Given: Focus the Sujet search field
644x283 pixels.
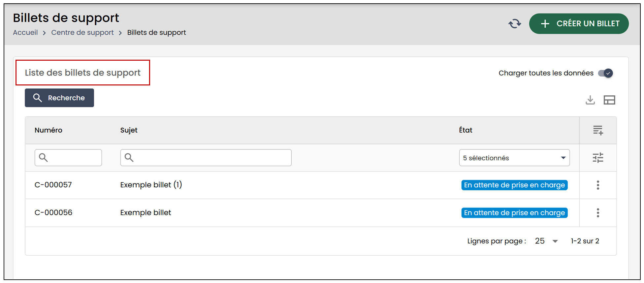Looking at the screenshot, I should pyautogui.click(x=206, y=158).
